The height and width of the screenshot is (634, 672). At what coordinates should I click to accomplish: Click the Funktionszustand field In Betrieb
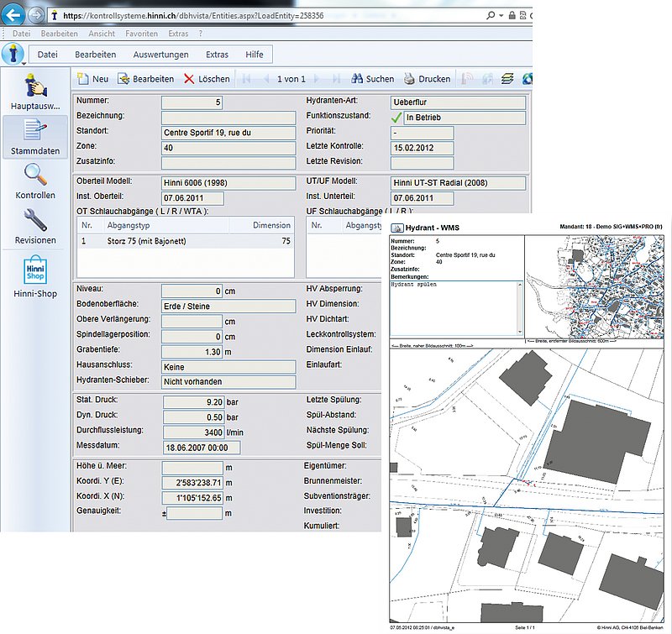click(465, 118)
